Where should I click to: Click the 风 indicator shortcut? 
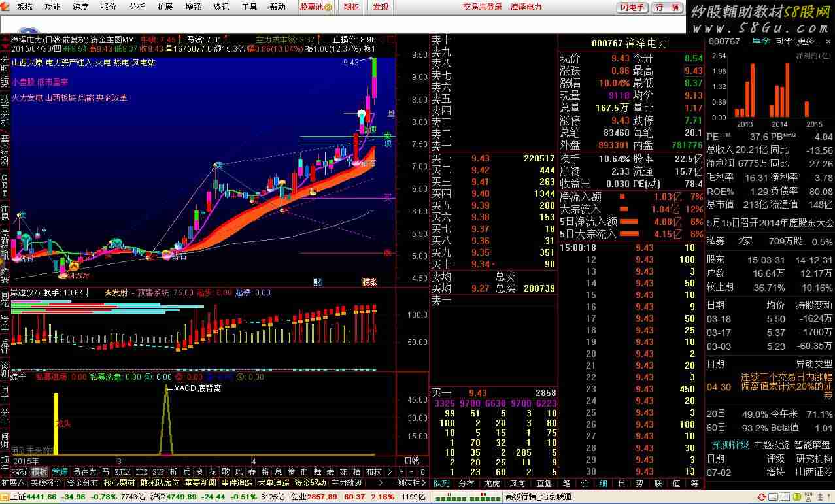[239, 471]
